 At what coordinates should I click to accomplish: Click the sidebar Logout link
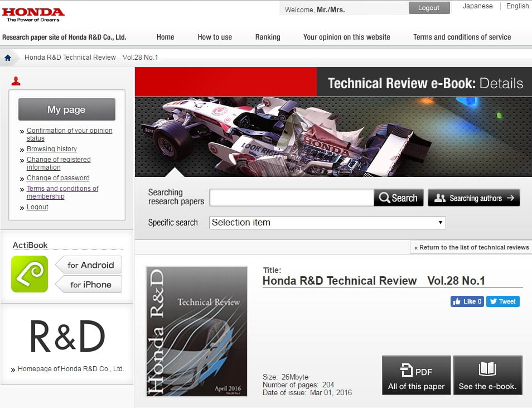(x=37, y=207)
